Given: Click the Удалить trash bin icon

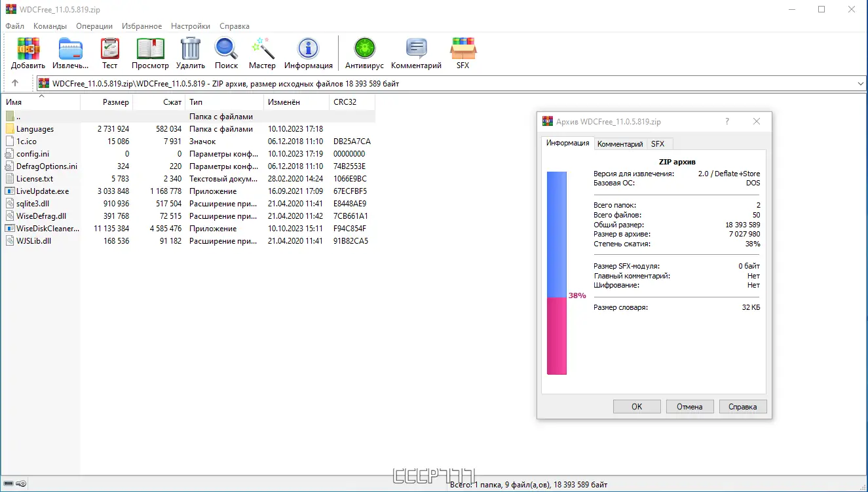Looking at the screenshot, I should point(191,48).
